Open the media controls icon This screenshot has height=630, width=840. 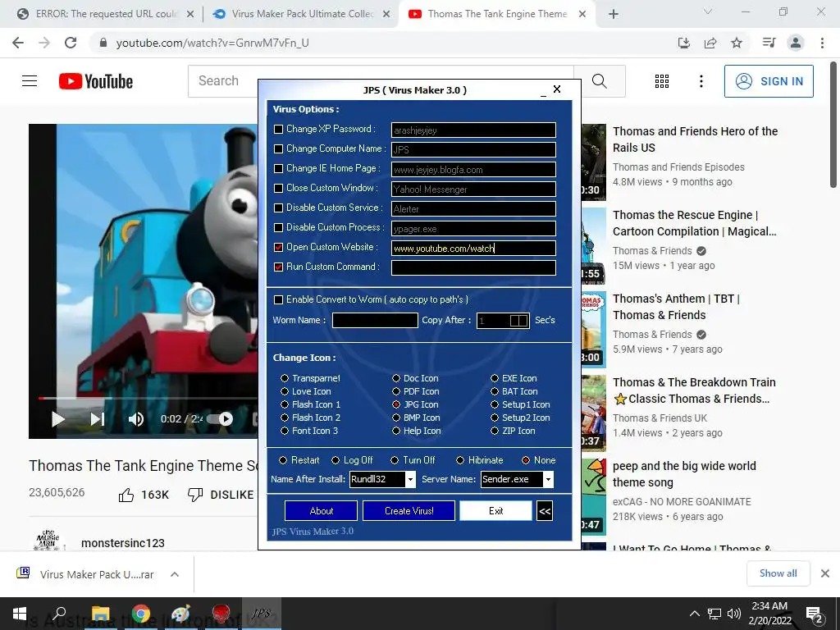pos(769,43)
